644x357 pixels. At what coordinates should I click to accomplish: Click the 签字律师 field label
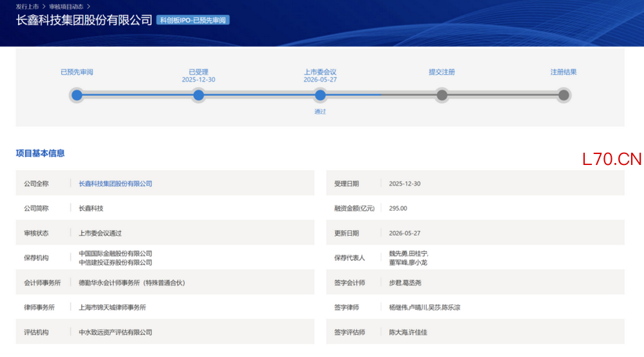tap(346, 307)
